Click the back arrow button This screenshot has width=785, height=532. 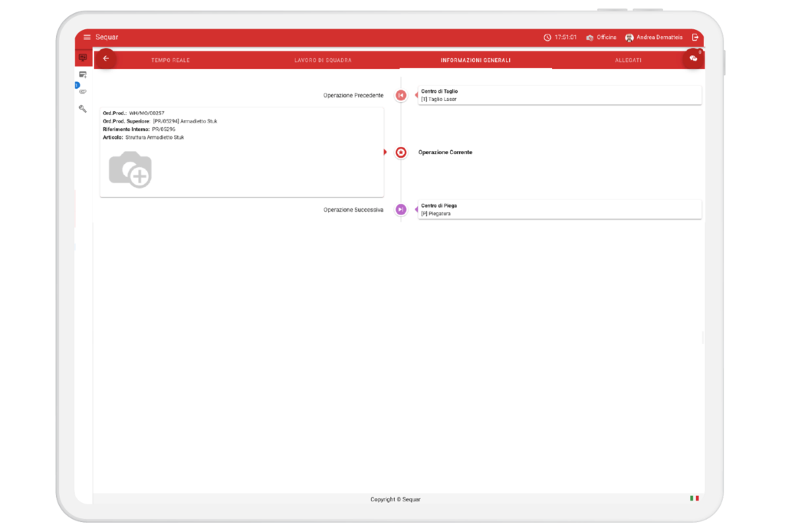pos(106,58)
